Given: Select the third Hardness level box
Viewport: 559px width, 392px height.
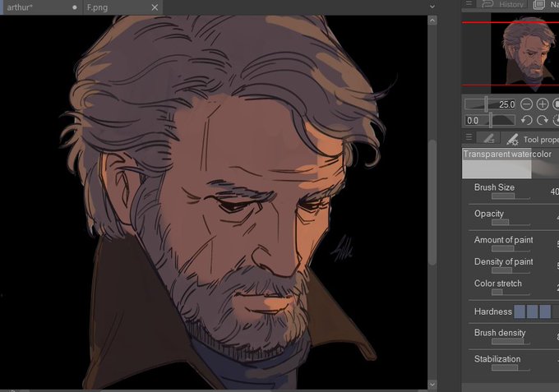Looking at the screenshot, I should (545, 311).
